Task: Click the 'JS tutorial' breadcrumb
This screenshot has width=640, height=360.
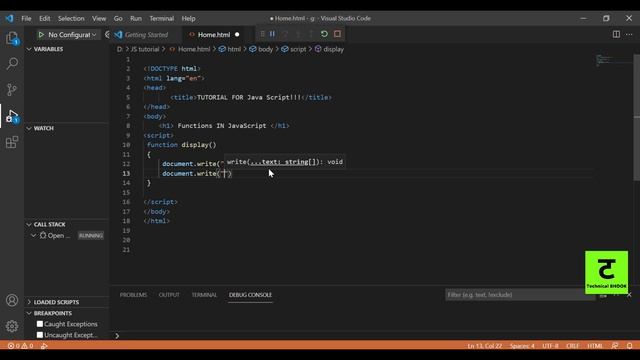Action: tap(145, 49)
